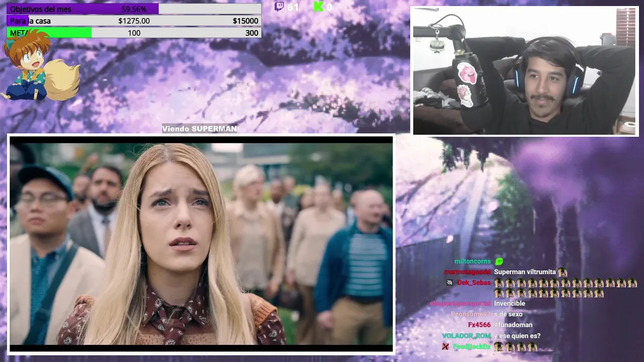Click the Kick viewer count '0'
Image resolution: width=644 pixels, height=362 pixels.
point(329,7)
